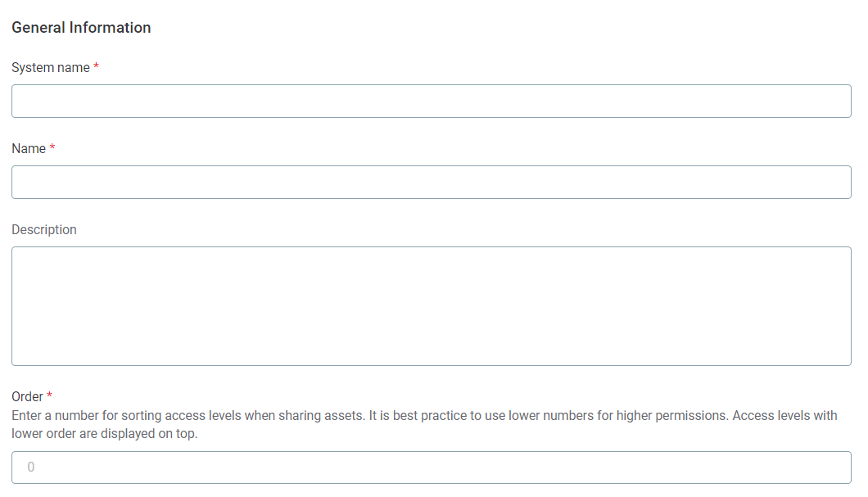Click the red asterisk beside Order
Screen dimensions: 868x497
tap(50, 396)
